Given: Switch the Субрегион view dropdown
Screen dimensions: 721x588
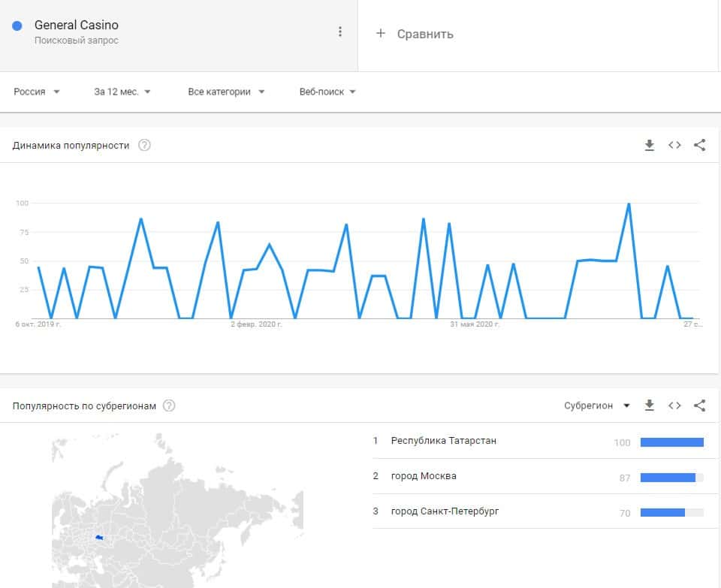Looking at the screenshot, I should pyautogui.click(x=597, y=406).
